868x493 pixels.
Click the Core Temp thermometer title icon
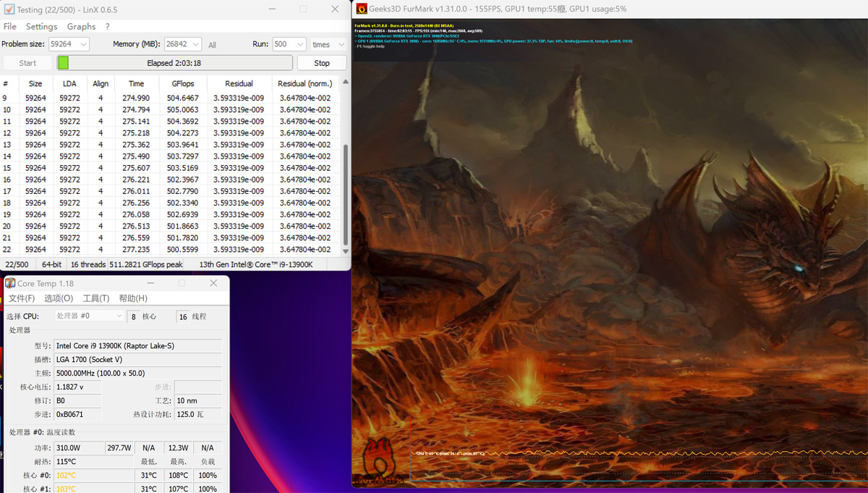click(10, 283)
